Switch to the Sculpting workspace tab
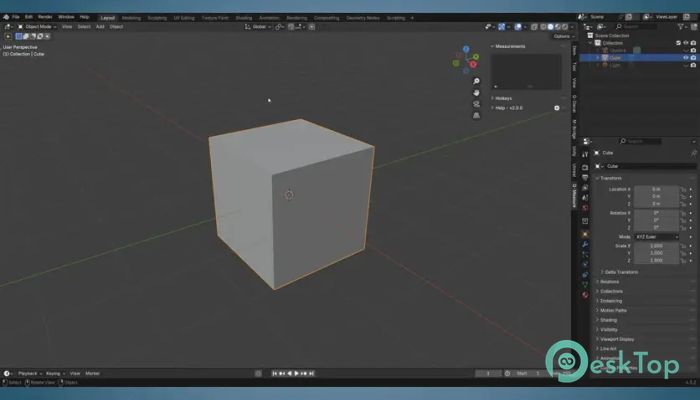 point(157,18)
